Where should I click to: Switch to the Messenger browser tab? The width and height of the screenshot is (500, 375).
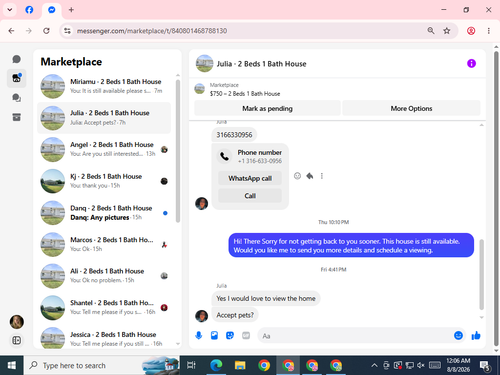pyautogui.click(x=52, y=10)
